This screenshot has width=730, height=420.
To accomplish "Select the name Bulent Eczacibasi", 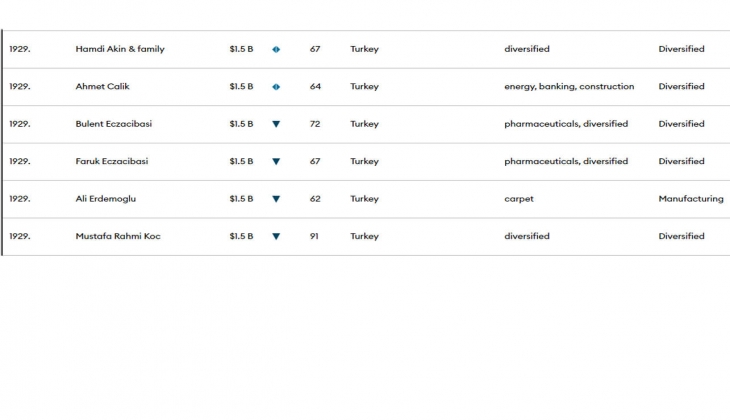I will click(114, 124).
